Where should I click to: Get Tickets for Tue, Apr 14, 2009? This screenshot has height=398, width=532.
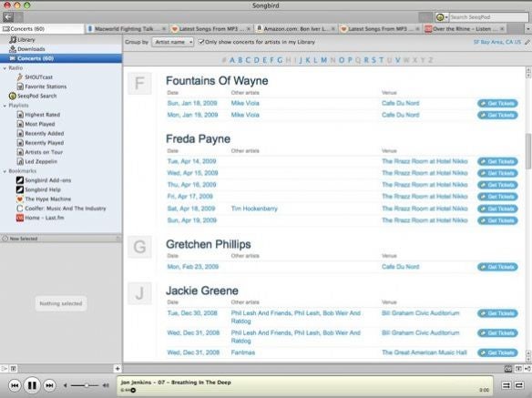tap(497, 161)
